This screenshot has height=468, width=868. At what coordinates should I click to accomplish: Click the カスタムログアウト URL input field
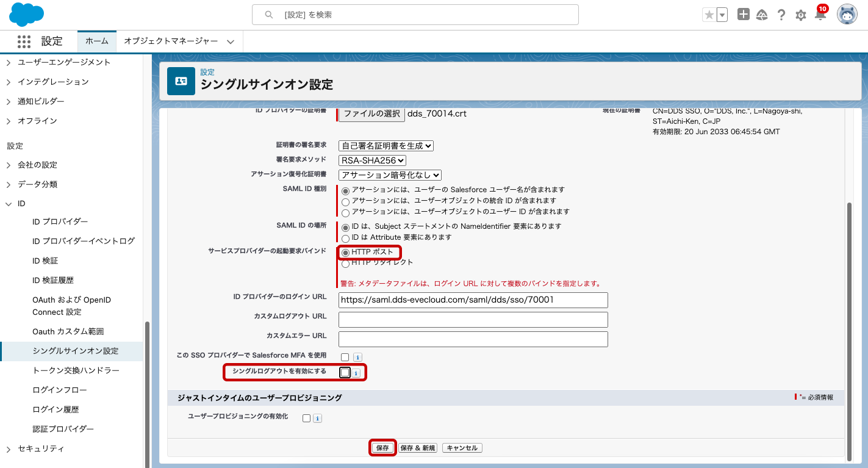click(x=473, y=320)
